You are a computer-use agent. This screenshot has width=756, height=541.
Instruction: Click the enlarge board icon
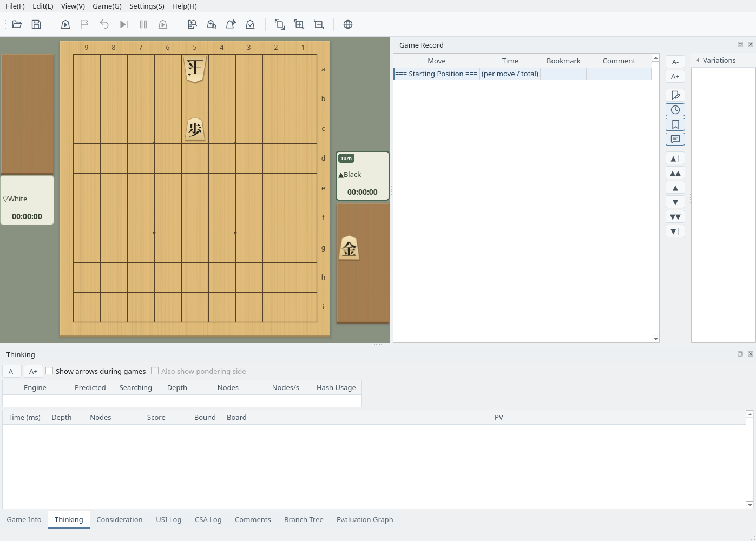point(299,24)
